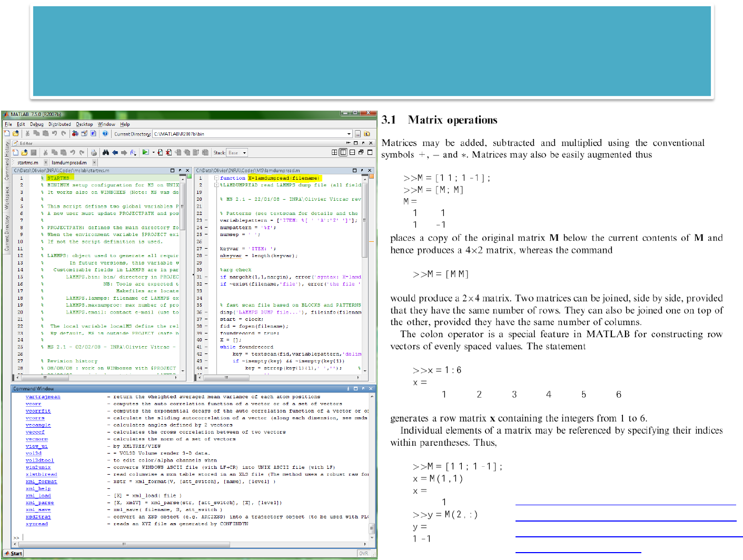Open the Debug menu
743x560 pixels.
pos(37,124)
